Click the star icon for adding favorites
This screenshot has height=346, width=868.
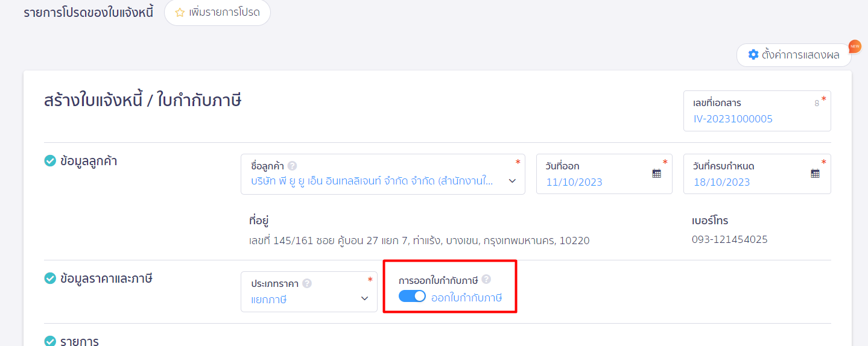[179, 13]
